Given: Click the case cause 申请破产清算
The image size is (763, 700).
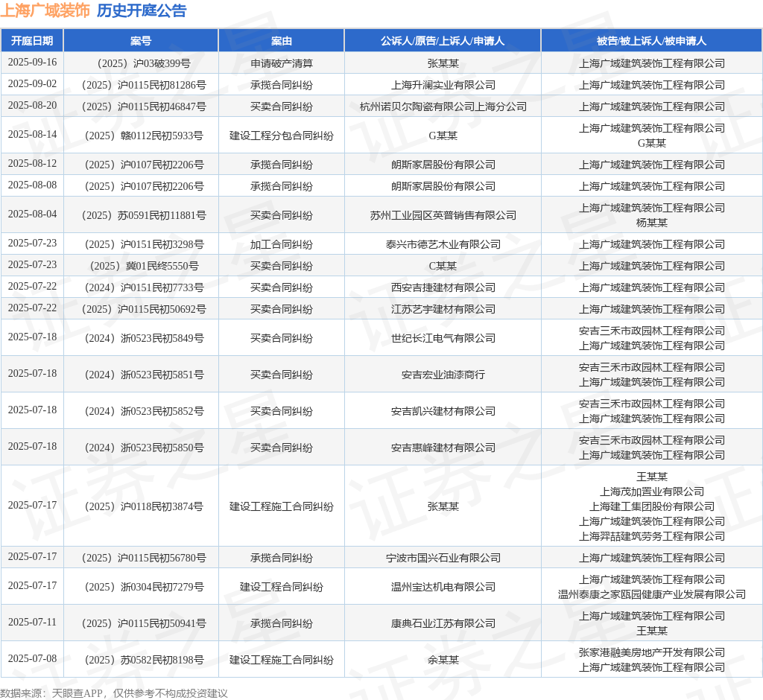Looking at the screenshot, I should click(281, 63).
